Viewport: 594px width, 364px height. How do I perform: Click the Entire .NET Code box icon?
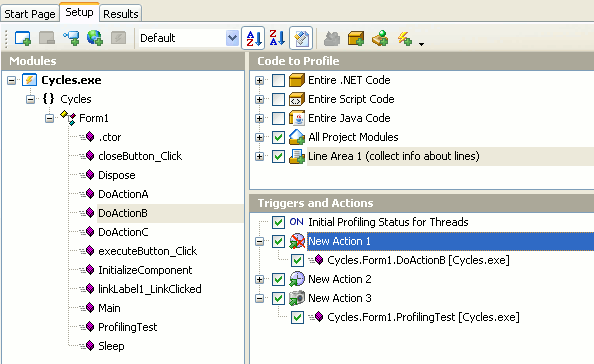pos(297,80)
